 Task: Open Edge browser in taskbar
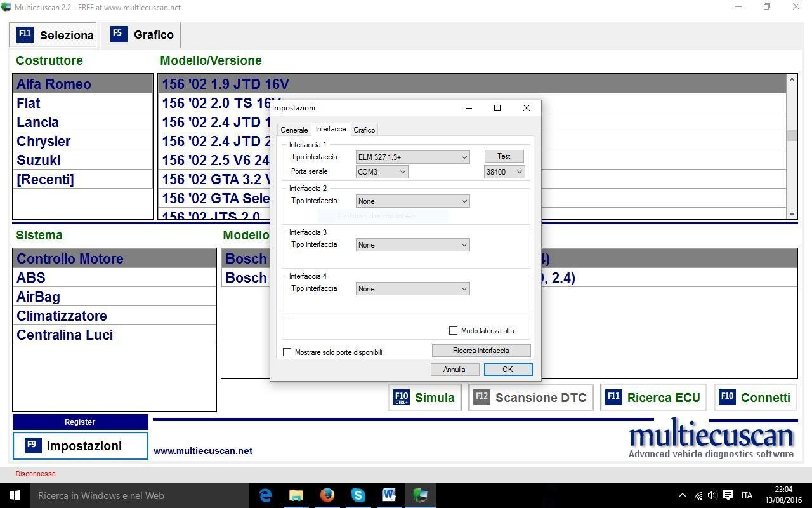pyautogui.click(x=265, y=495)
